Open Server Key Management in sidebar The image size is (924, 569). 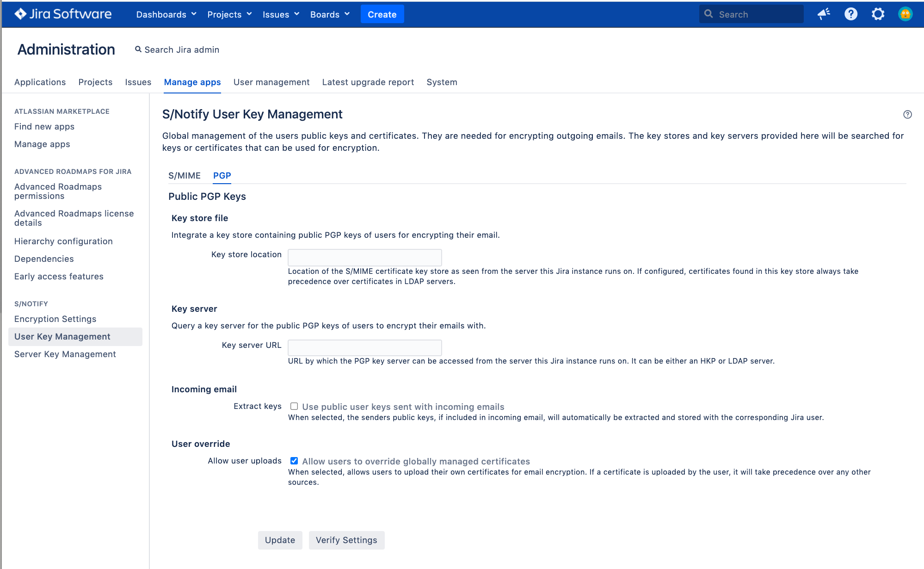[65, 354]
